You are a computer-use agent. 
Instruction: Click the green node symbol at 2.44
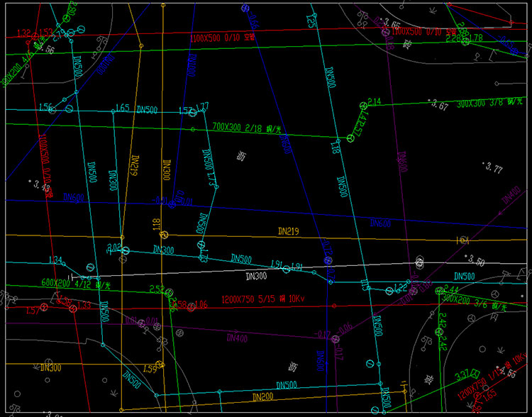coord(438,291)
